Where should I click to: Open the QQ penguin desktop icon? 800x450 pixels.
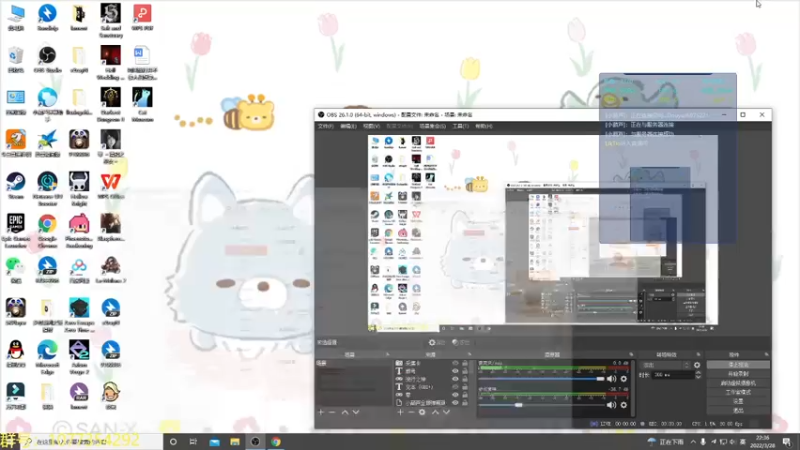(x=16, y=354)
